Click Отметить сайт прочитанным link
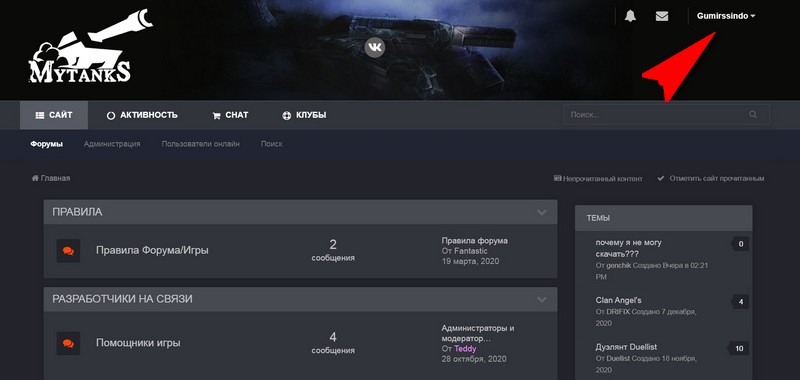800x380 pixels. point(711,179)
